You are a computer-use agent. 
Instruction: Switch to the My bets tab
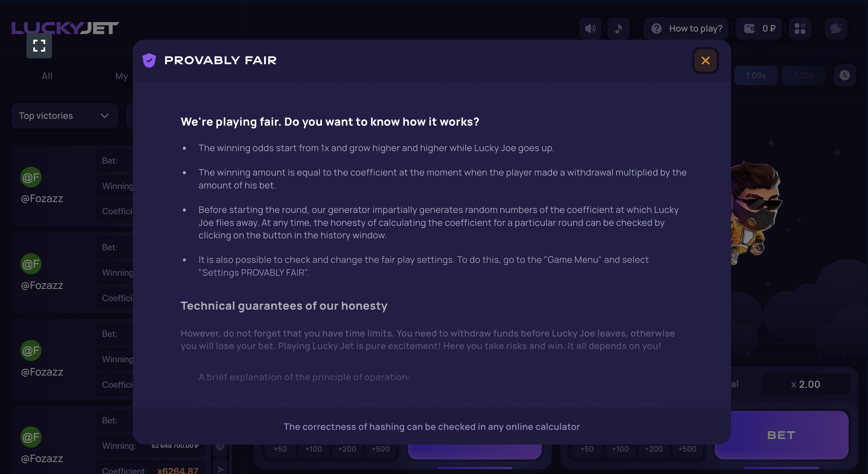click(x=121, y=76)
